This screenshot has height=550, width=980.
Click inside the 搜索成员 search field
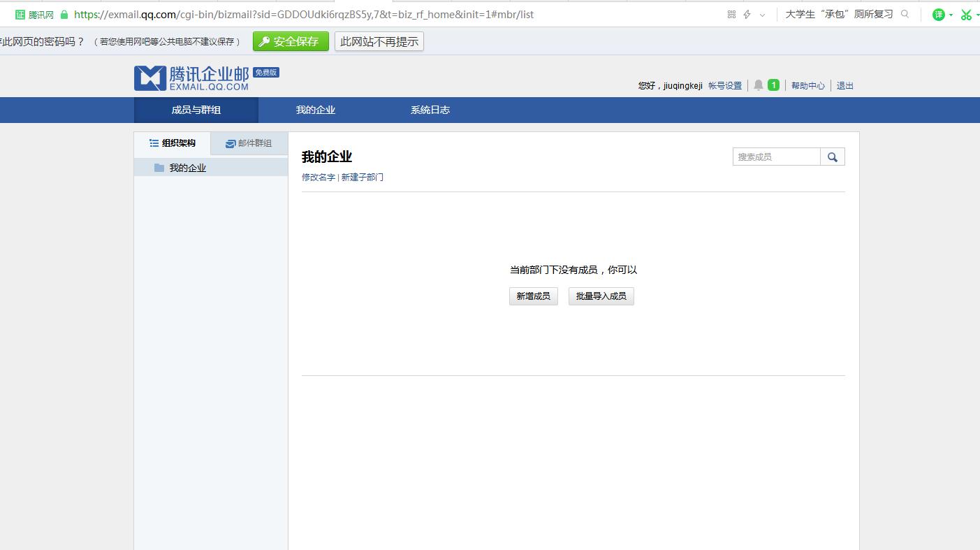(x=775, y=157)
